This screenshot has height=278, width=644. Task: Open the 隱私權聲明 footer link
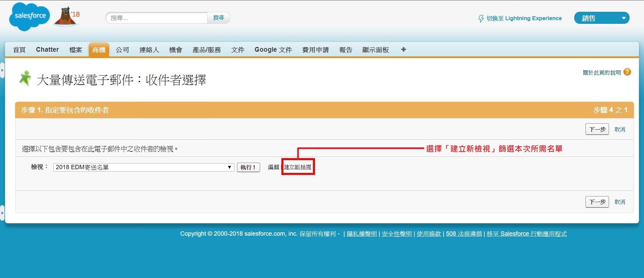click(x=362, y=234)
